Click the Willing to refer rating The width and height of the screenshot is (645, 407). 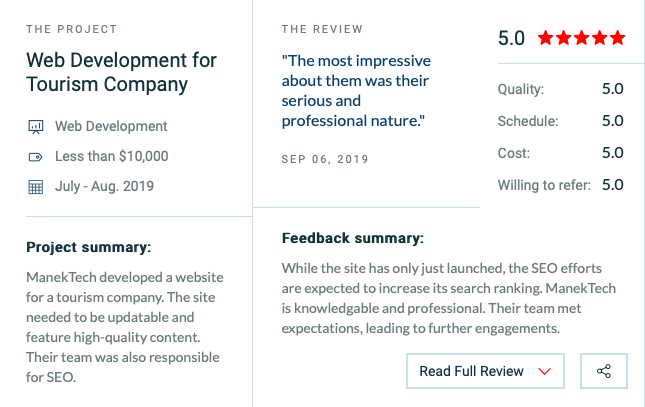(x=561, y=185)
